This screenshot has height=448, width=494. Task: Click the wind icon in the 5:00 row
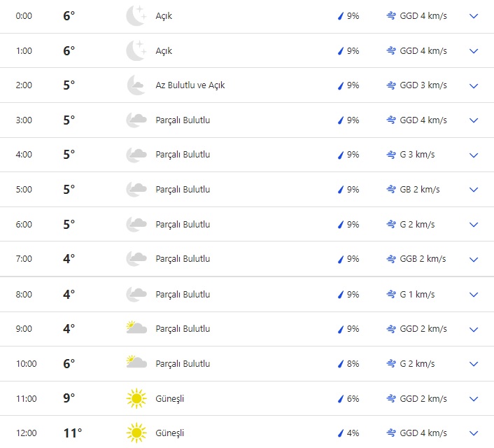click(x=391, y=190)
